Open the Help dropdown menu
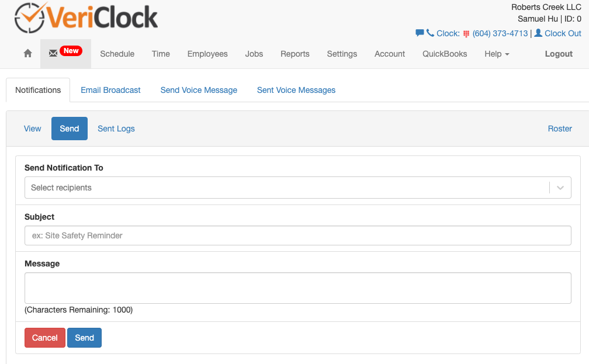This screenshot has height=364, width=589. click(496, 54)
